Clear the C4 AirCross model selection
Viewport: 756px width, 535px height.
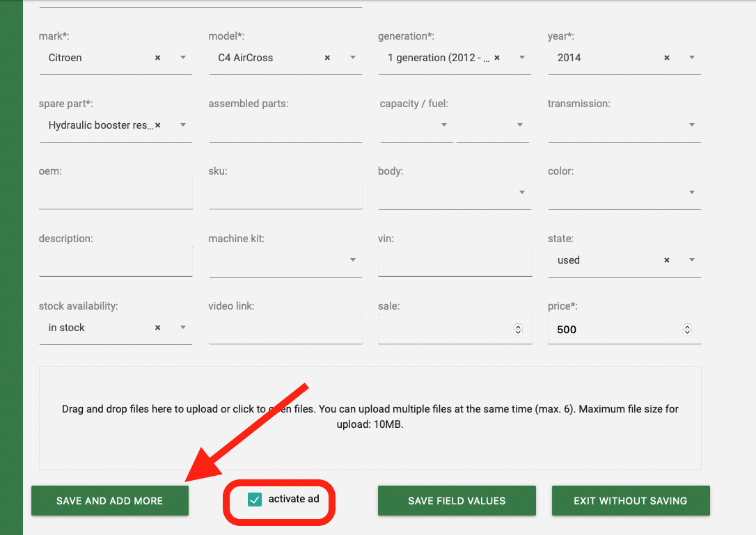(x=327, y=58)
